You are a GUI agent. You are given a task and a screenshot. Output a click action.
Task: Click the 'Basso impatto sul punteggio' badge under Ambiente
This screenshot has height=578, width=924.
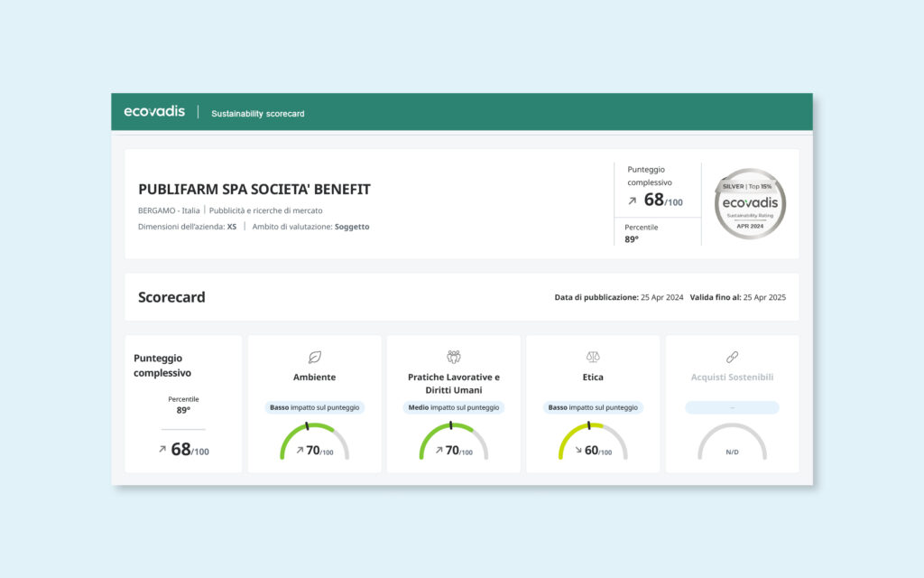coord(315,407)
